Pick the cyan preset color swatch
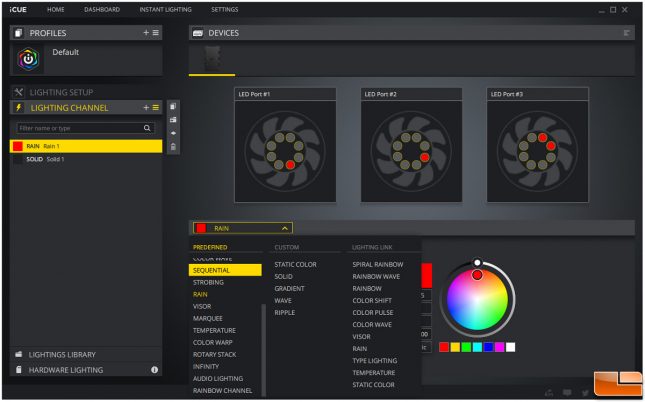 pos(477,347)
